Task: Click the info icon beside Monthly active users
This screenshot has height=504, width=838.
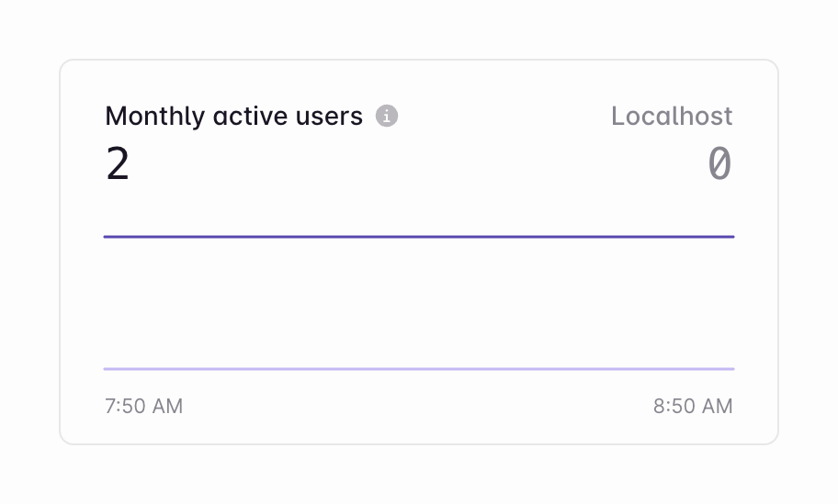Action: 387,117
